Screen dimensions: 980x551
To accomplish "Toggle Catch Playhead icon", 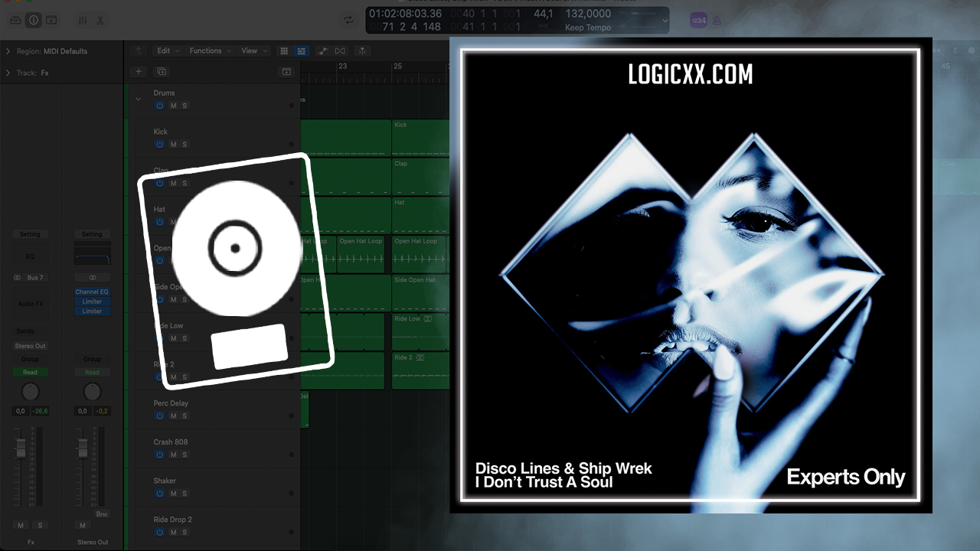I will (362, 51).
